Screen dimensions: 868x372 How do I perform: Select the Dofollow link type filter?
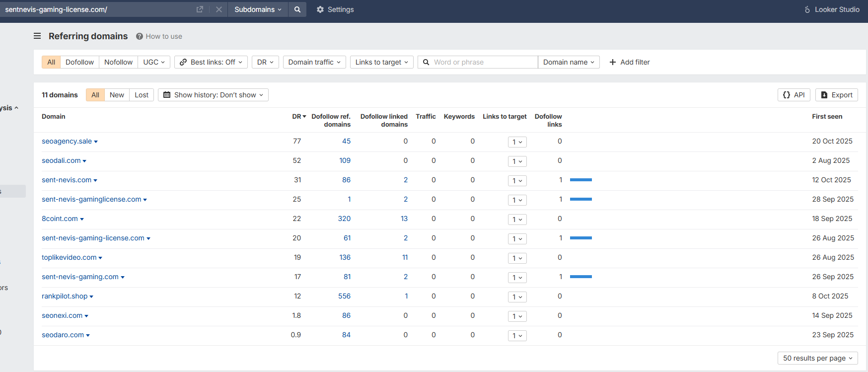[x=79, y=62]
